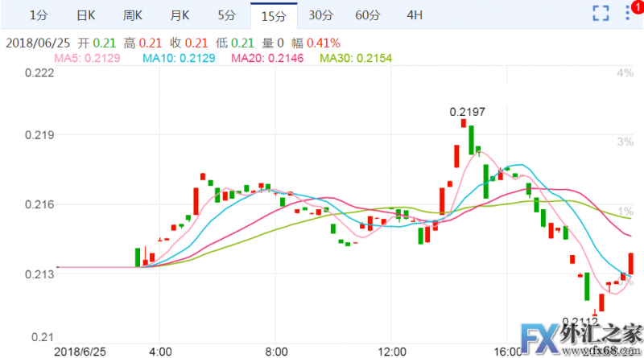Image resolution: width=644 pixels, height=358 pixels.
Task: Click the 4:00 time axis label
Action: point(160,352)
